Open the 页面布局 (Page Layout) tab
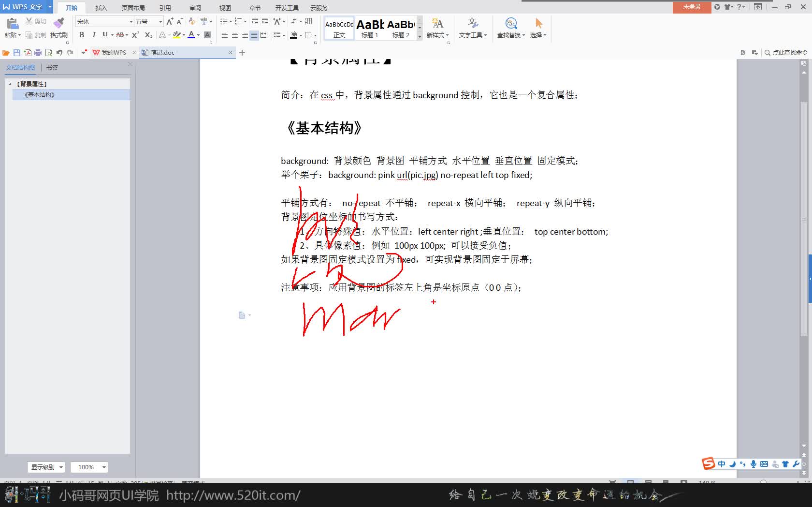812x507 pixels. pyautogui.click(x=133, y=8)
